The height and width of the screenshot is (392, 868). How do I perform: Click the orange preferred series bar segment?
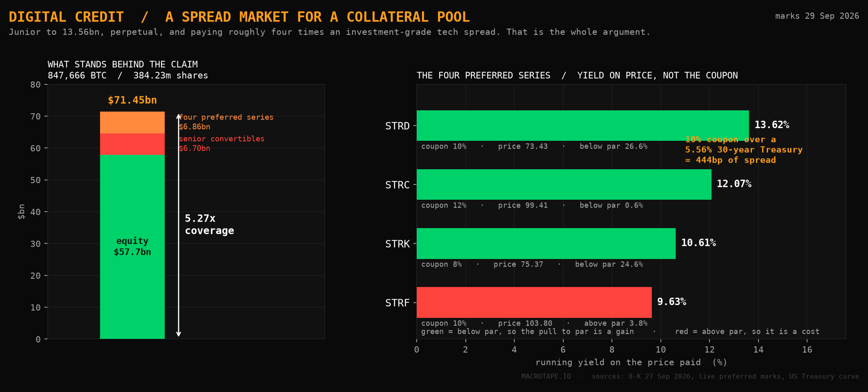pos(132,122)
